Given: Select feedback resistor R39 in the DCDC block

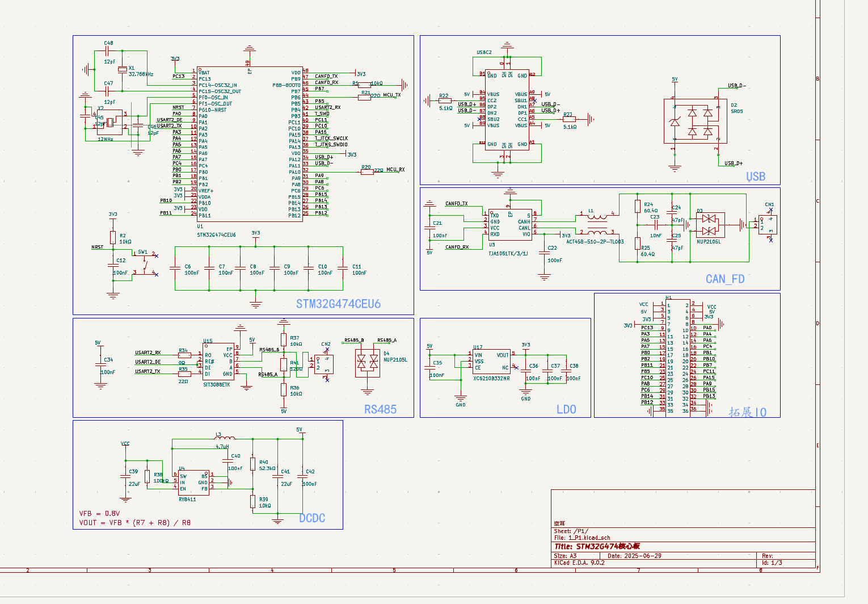Looking at the screenshot, I should [252, 501].
